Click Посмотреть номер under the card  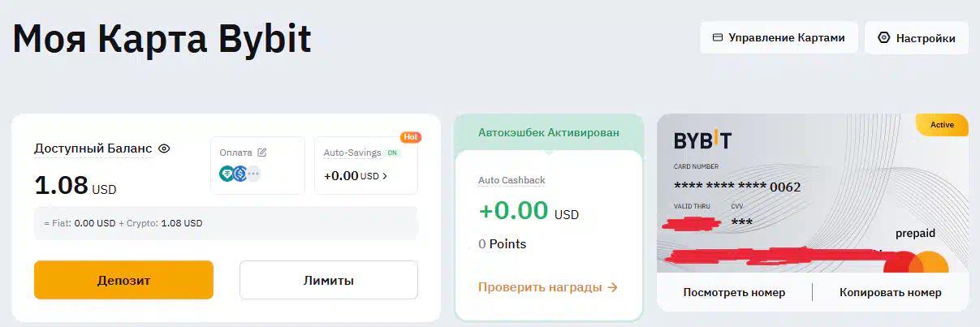coord(734,292)
